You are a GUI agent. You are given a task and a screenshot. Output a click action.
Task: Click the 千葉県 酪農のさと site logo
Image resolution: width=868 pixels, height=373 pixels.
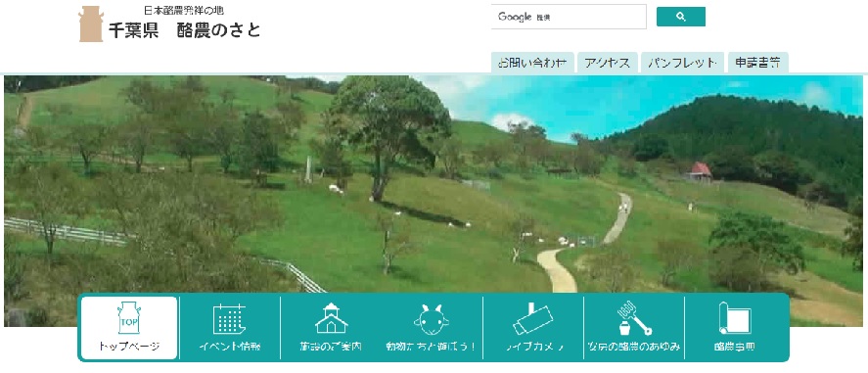coord(170,23)
